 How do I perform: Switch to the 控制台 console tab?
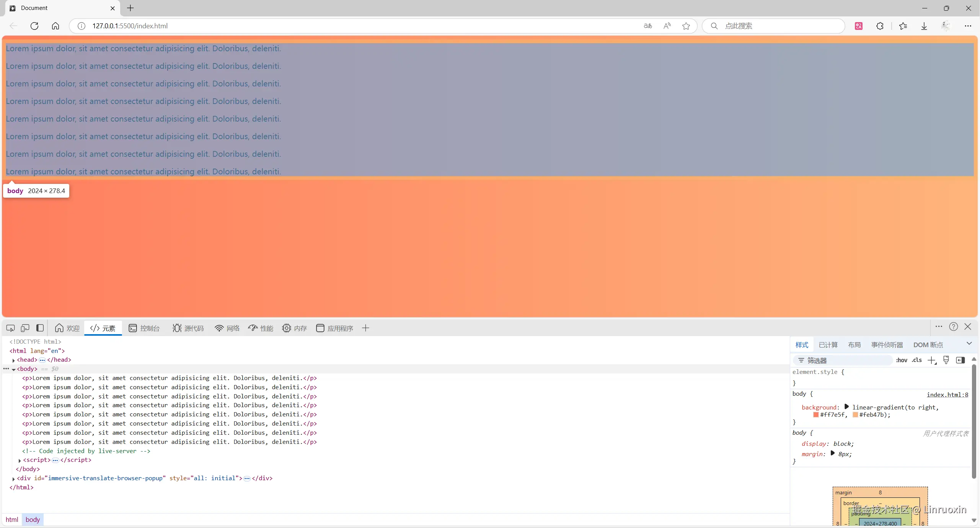click(144, 328)
